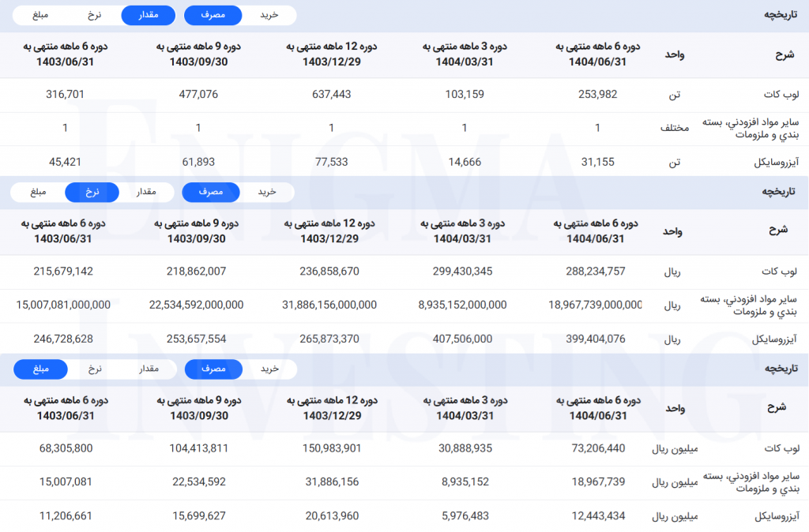Select مبلغ (amount) tab in top table
This screenshot has height=532, width=809.
39,15
